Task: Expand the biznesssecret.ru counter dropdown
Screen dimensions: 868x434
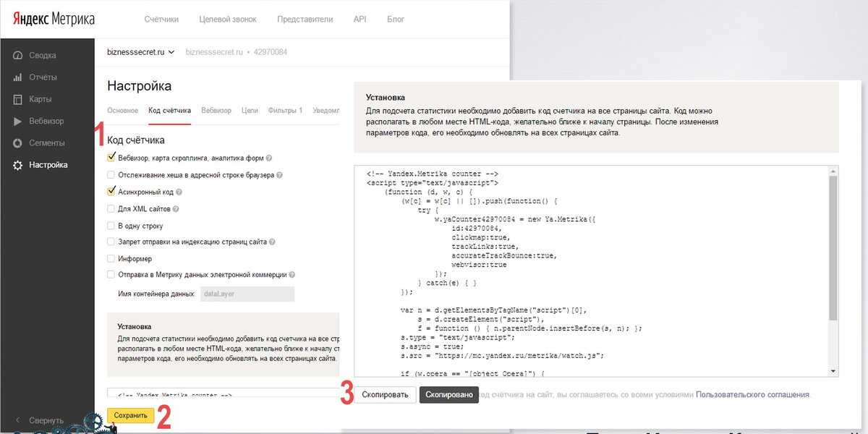Action: [140, 52]
